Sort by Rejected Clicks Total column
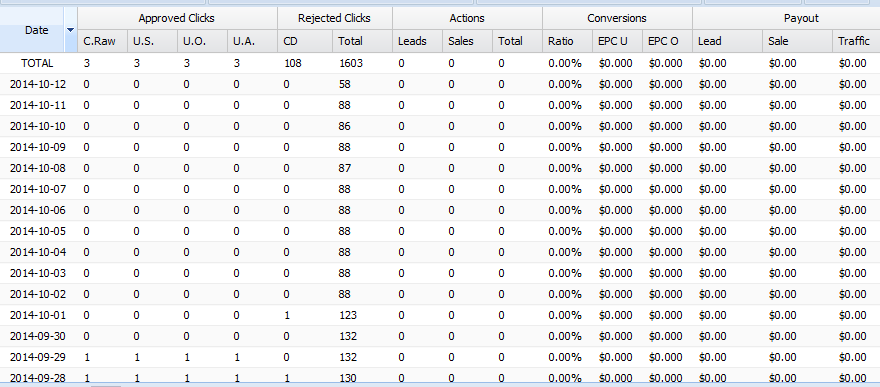The width and height of the screenshot is (880, 387). pos(363,41)
